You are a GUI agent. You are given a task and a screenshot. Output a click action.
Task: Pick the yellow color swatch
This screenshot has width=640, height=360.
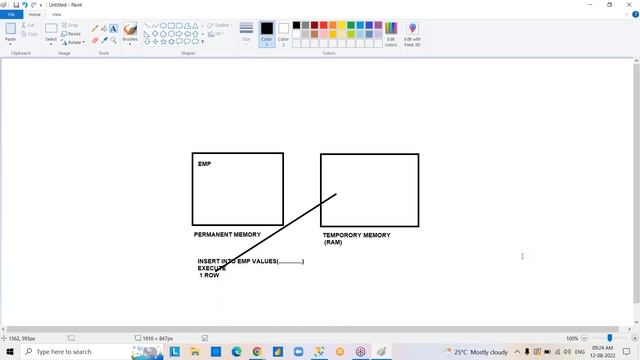click(342, 25)
